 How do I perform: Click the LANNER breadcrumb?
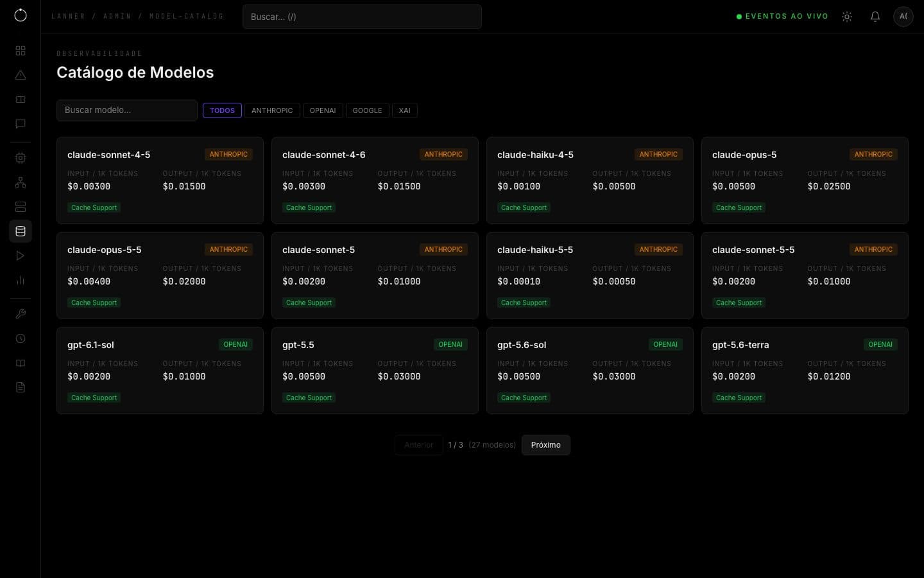(68, 16)
